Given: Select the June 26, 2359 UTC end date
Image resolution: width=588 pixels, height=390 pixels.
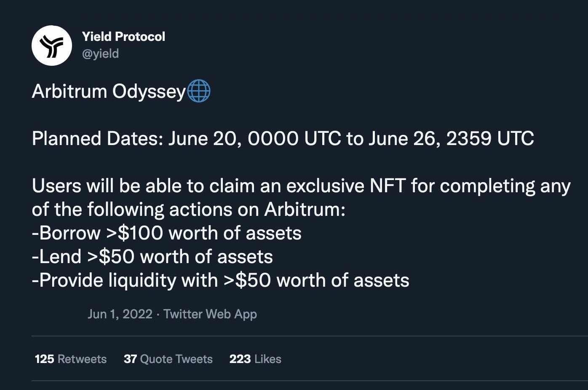Looking at the screenshot, I should 451,138.
